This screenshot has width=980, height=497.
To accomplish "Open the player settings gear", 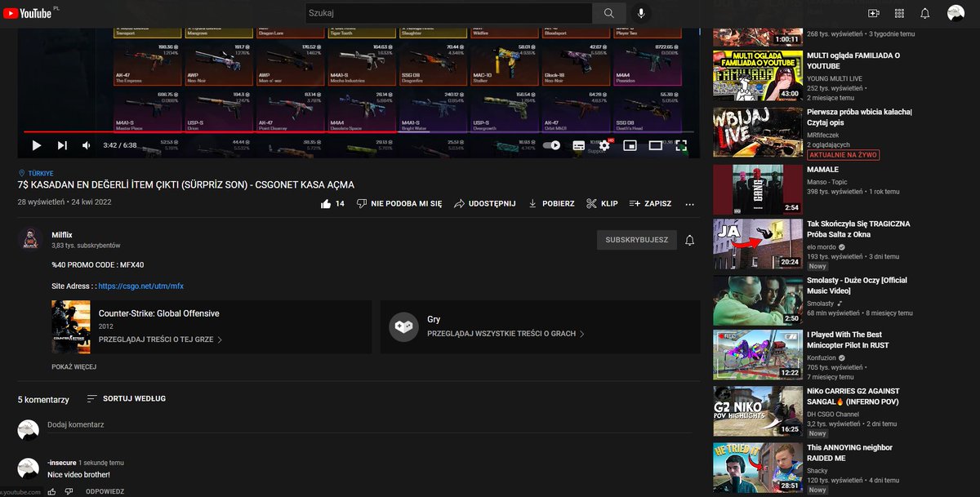I will pyautogui.click(x=604, y=145).
